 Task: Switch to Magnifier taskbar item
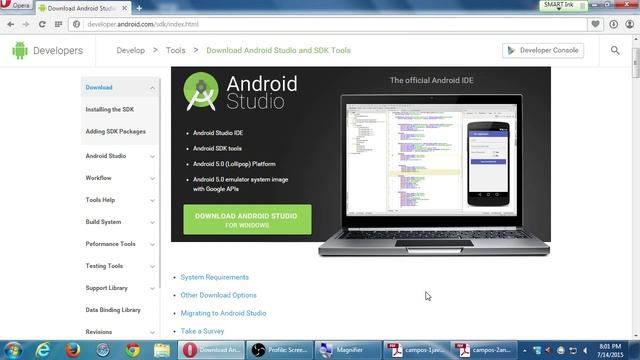coord(347,350)
